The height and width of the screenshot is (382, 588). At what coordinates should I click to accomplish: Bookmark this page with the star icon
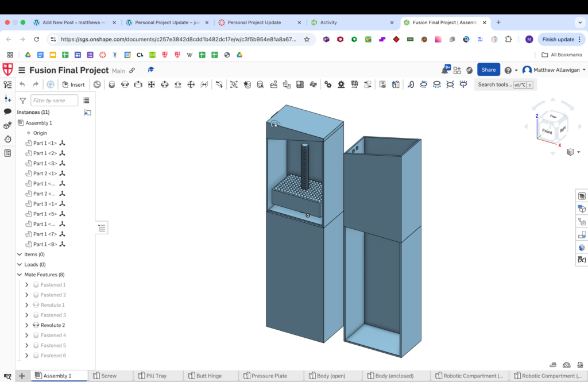point(307,40)
